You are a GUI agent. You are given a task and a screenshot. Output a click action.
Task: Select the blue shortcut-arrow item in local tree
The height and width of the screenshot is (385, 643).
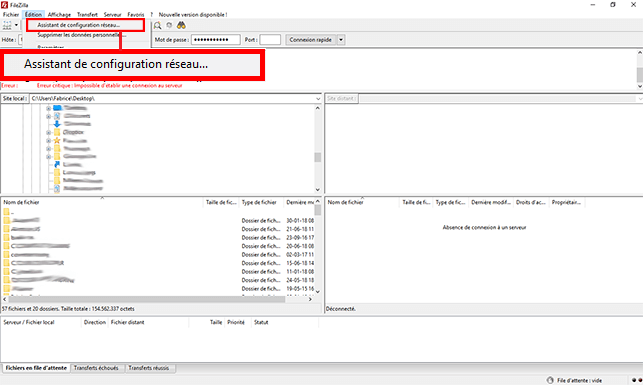[57, 164]
